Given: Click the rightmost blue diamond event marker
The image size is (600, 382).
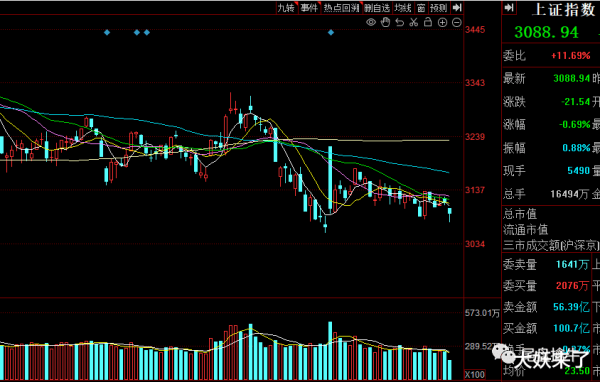Looking at the screenshot, I should 331,33.
